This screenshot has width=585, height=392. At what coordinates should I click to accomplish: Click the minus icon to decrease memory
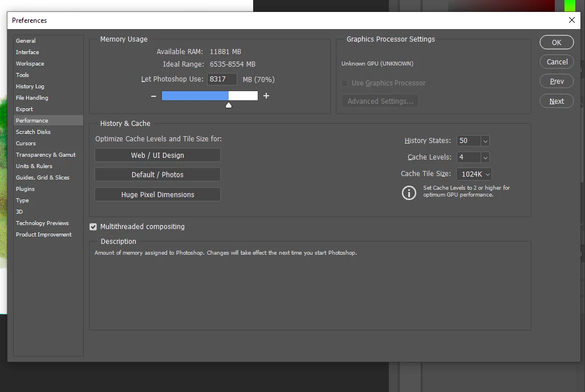tap(153, 96)
